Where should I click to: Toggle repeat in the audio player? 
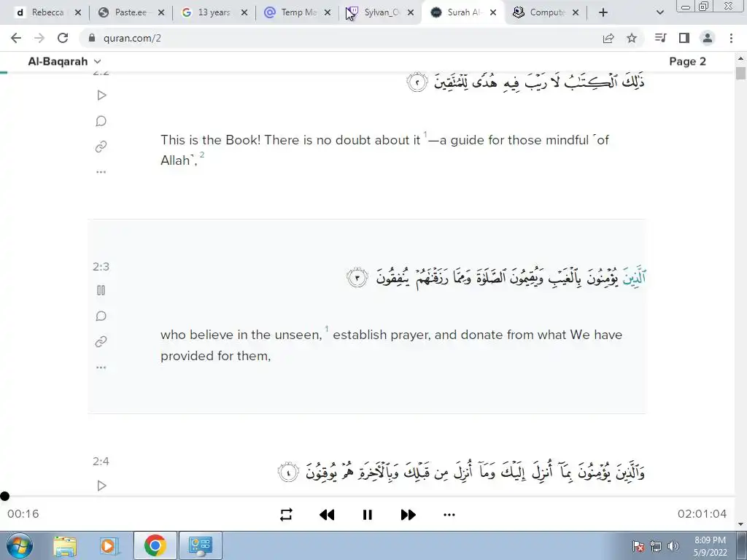(x=286, y=514)
